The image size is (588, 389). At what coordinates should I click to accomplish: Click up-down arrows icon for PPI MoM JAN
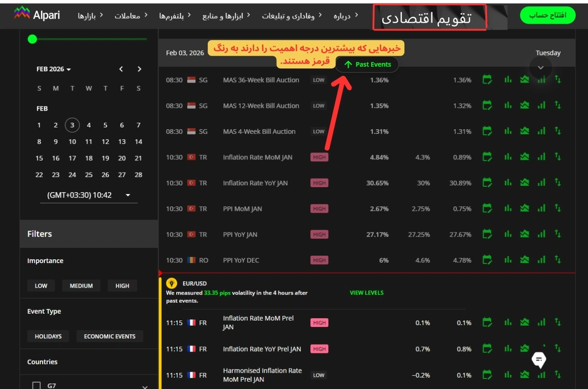(x=557, y=208)
